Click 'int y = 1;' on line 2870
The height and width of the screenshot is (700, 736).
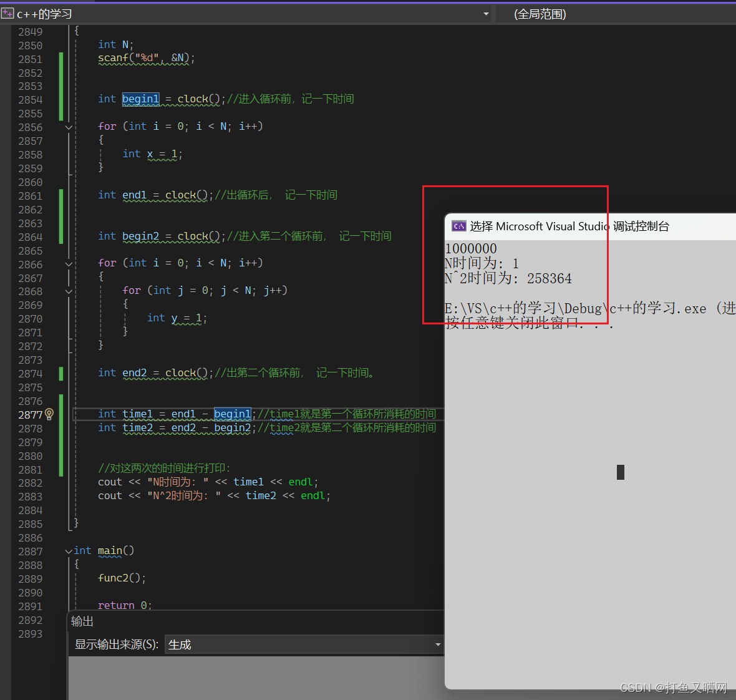[x=177, y=318]
